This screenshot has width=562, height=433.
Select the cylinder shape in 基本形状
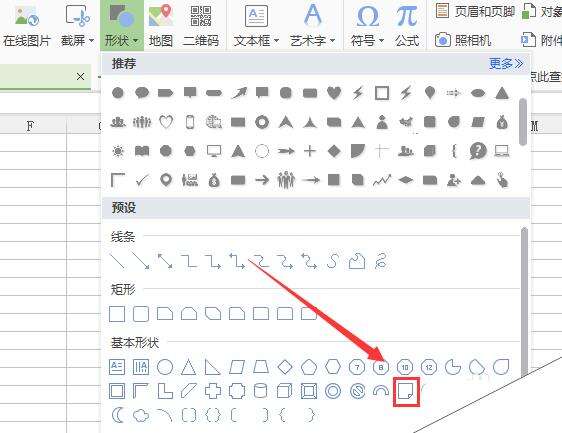click(261, 391)
